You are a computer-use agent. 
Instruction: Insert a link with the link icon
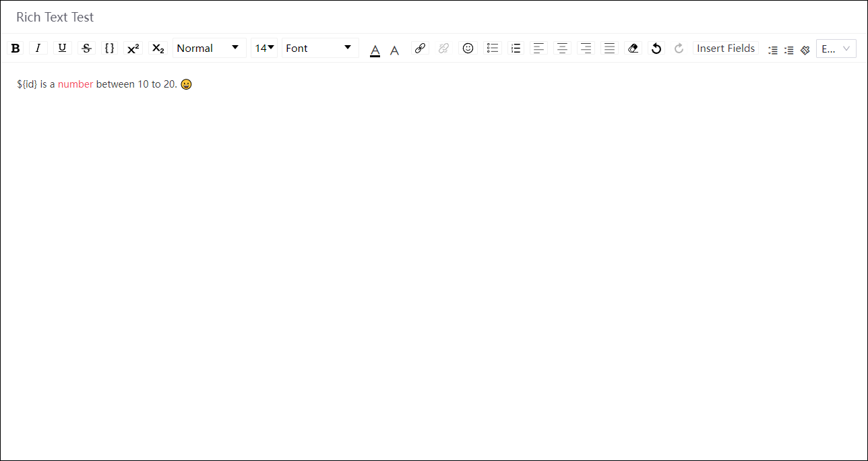420,49
